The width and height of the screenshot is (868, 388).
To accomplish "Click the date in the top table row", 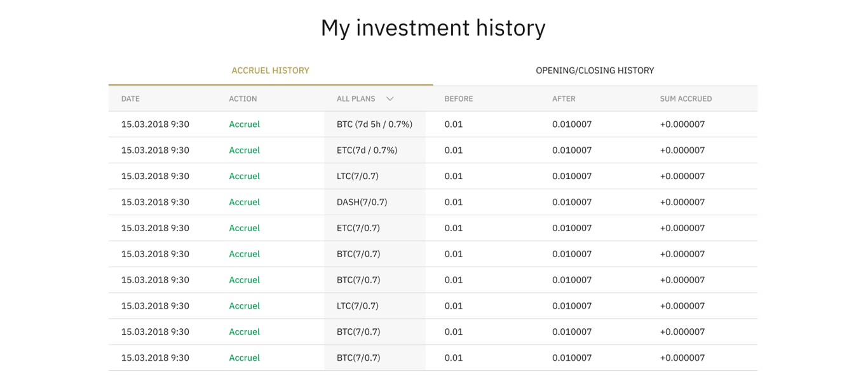I will [155, 124].
